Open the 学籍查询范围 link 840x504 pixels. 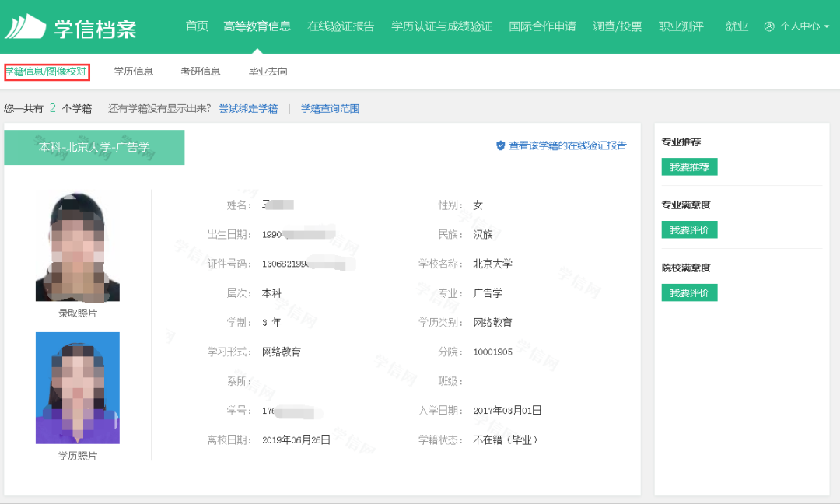point(330,109)
